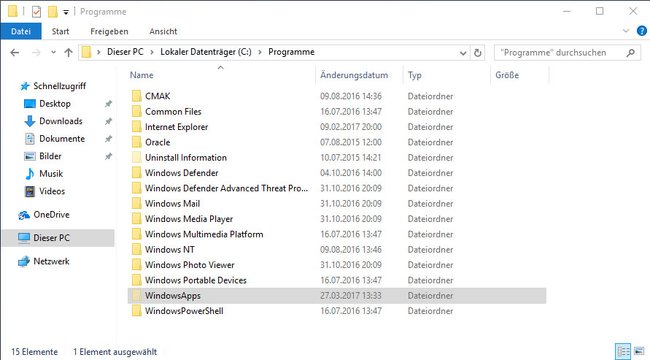This screenshot has height=360, width=650.
Task: Go back with the left arrow
Action: [x=15, y=52]
